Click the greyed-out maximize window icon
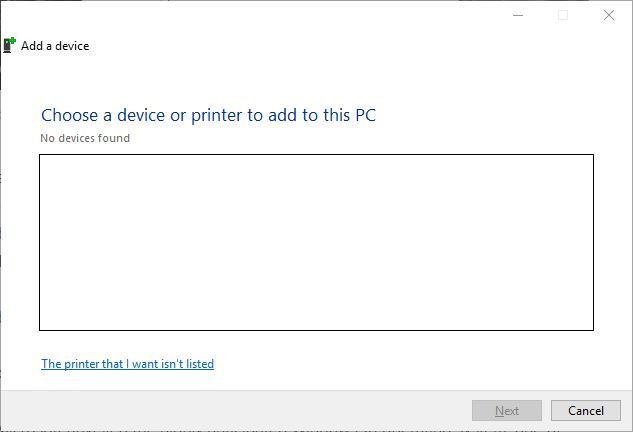 tap(563, 15)
